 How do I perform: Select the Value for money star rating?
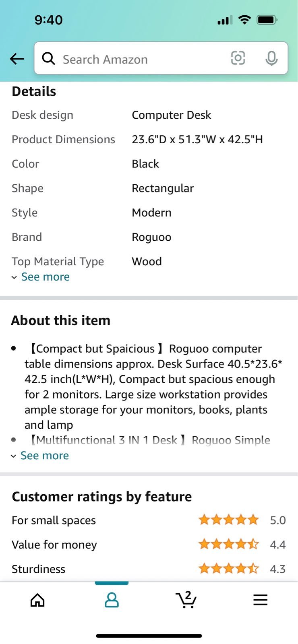point(229,545)
